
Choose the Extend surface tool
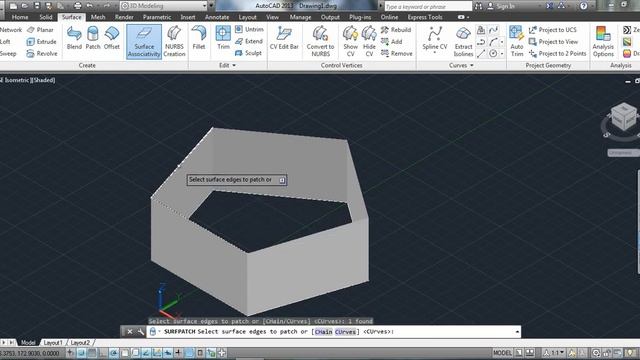point(249,41)
